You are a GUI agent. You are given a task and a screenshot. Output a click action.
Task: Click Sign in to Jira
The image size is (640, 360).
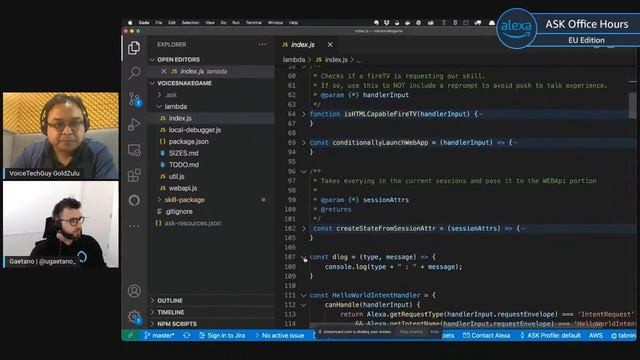click(222, 336)
